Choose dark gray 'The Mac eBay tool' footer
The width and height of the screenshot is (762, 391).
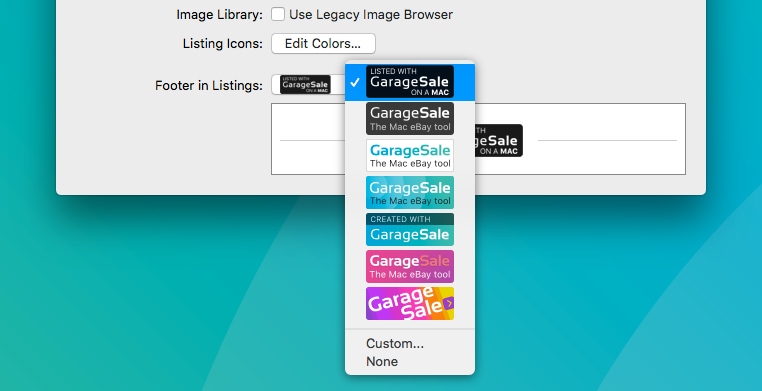coord(410,119)
